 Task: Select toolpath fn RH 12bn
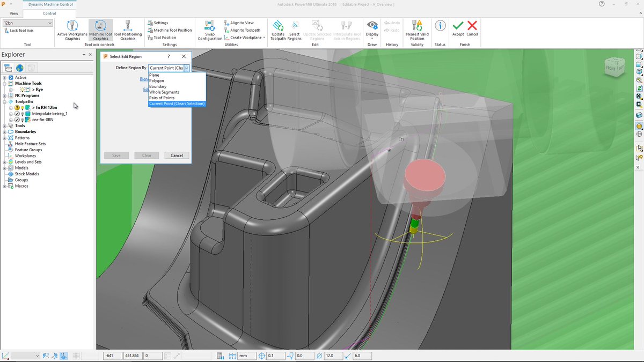pos(45,108)
